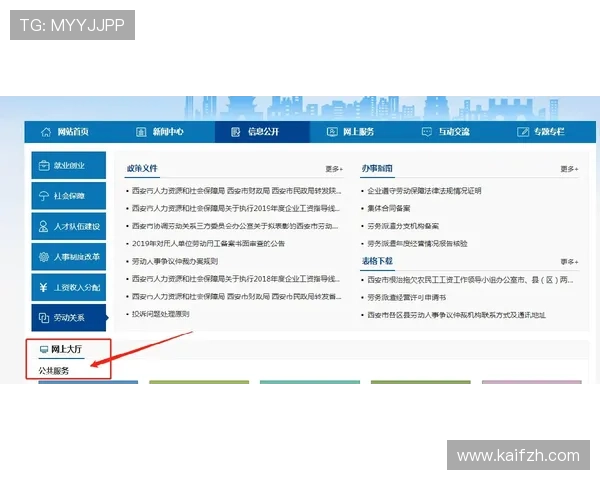Viewport: 600px width, 480px height.
Task: Click the briefcase icon on 就业创业
Action: (44, 165)
